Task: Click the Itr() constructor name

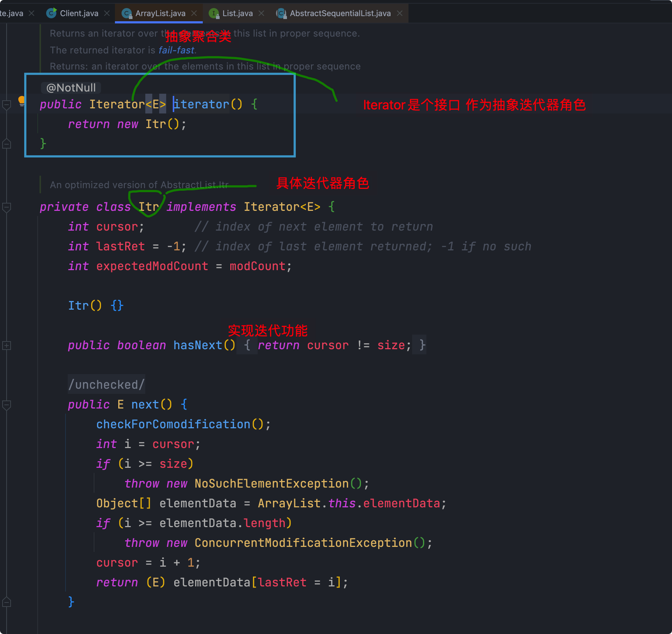Action: 78,306
